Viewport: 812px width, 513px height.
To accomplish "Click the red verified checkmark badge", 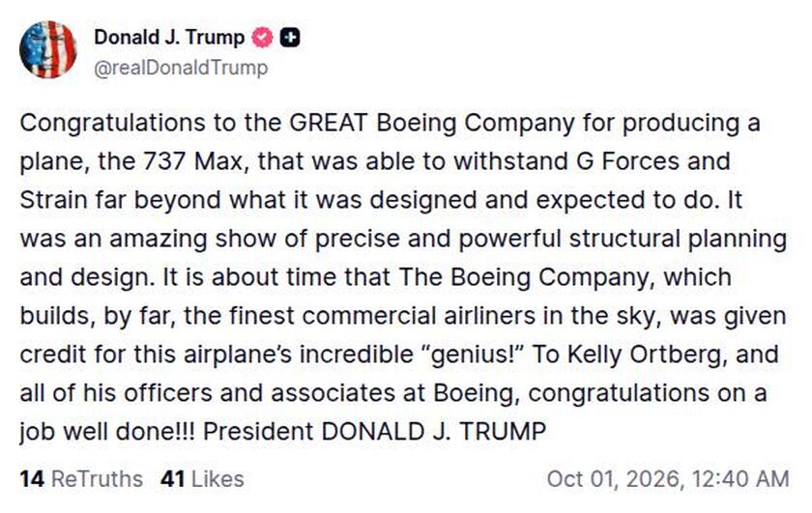I will [262, 38].
